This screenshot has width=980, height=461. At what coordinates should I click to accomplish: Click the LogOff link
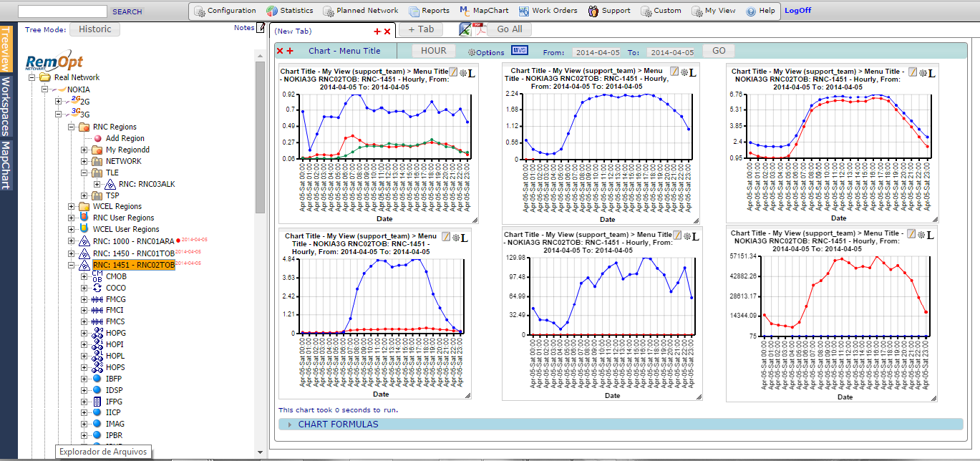pos(797,11)
